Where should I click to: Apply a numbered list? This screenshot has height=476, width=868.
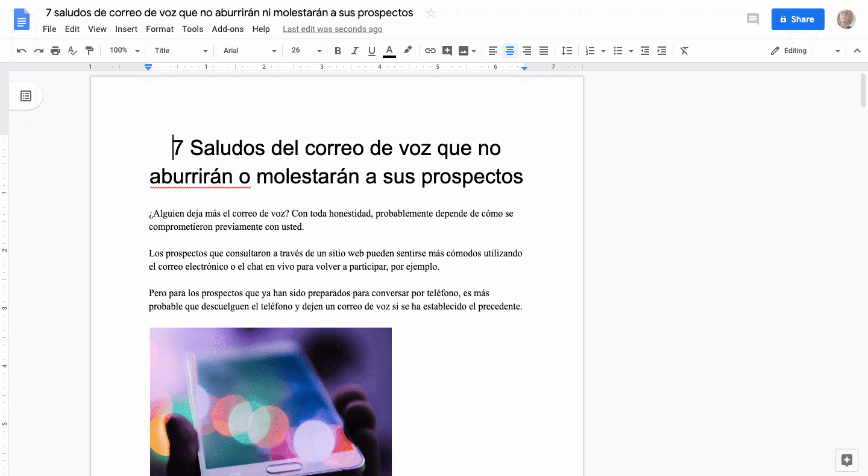(x=590, y=51)
